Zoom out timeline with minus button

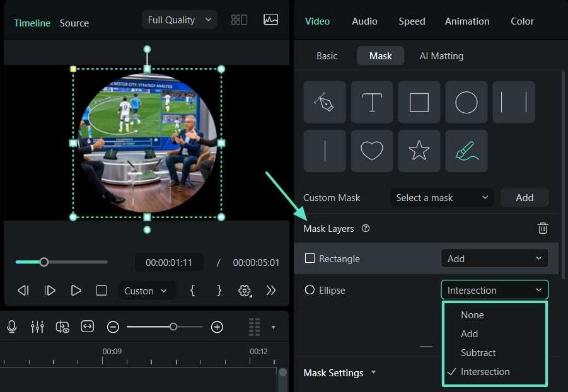point(113,327)
